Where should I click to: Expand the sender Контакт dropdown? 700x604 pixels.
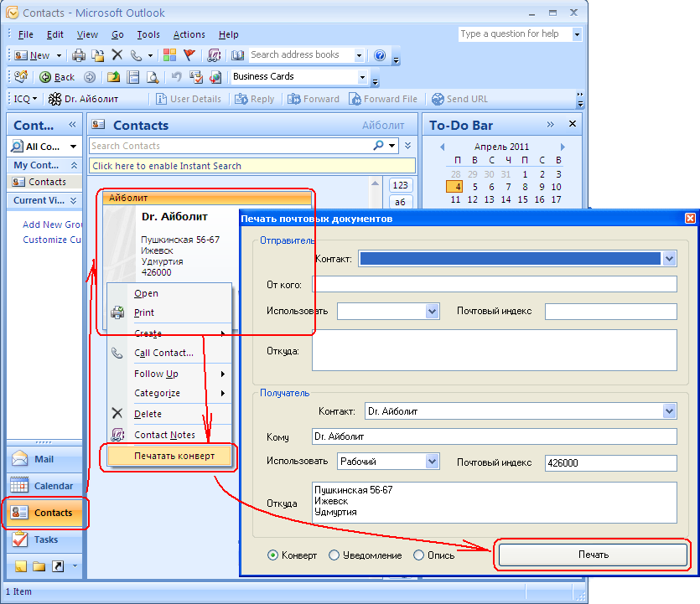[669, 259]
